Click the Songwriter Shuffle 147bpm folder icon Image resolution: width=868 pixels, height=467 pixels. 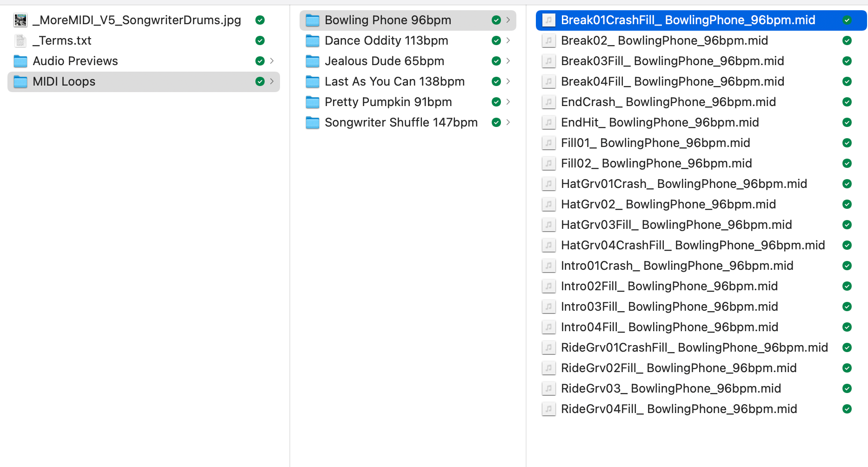tap(313, 122)
